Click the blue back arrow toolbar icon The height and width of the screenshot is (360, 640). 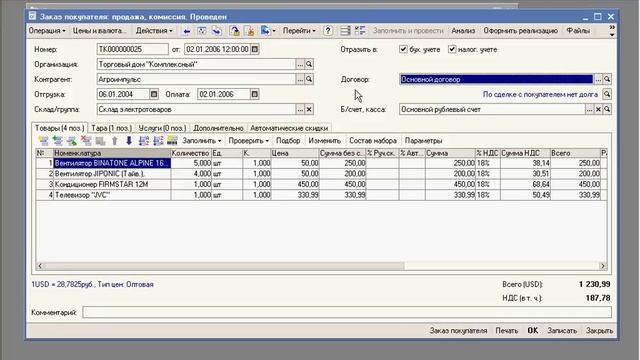click(x=187, y=31)
